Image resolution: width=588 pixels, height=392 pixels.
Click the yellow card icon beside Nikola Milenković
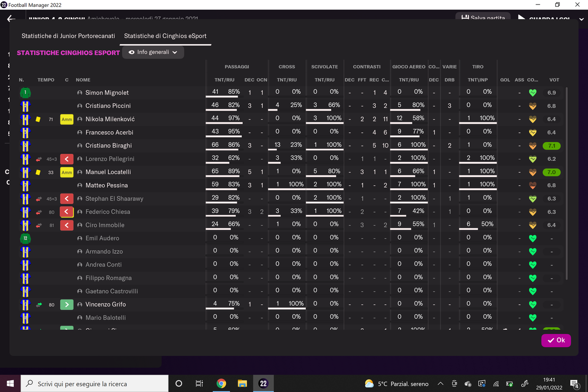point(38,119)
